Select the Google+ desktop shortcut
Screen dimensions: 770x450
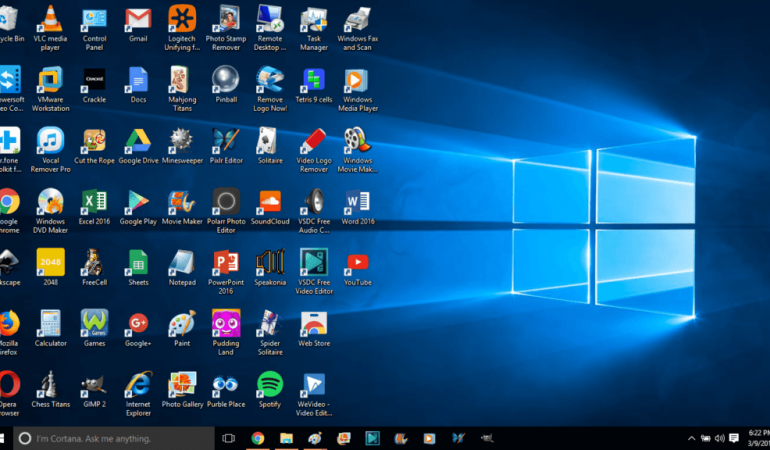pyautogui.click(x=138, y=323)
